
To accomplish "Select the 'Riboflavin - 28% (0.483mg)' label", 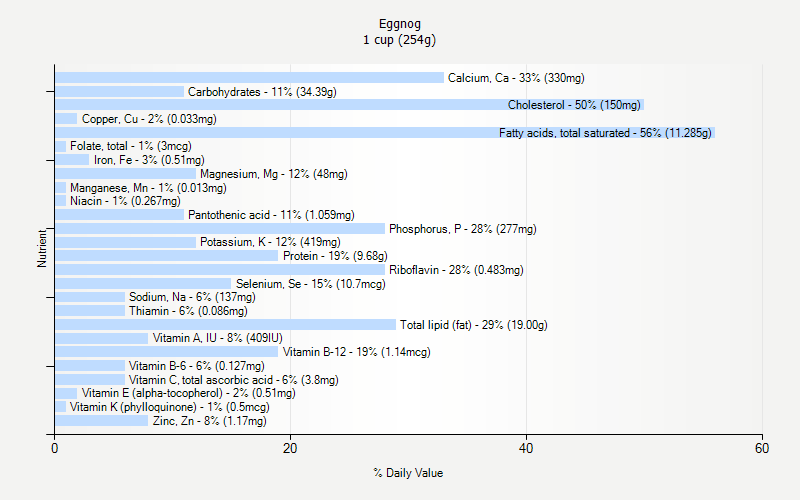I will point(456,270).
